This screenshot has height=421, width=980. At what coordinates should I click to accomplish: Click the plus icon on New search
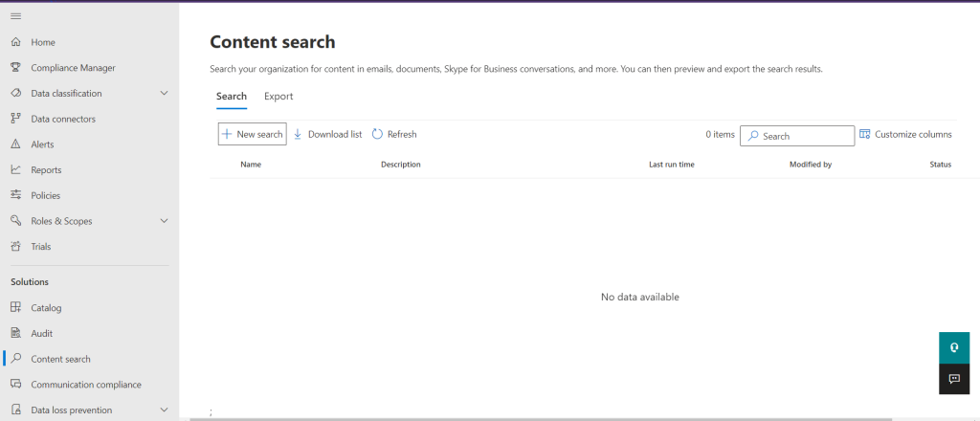click(x=227, y=134)
